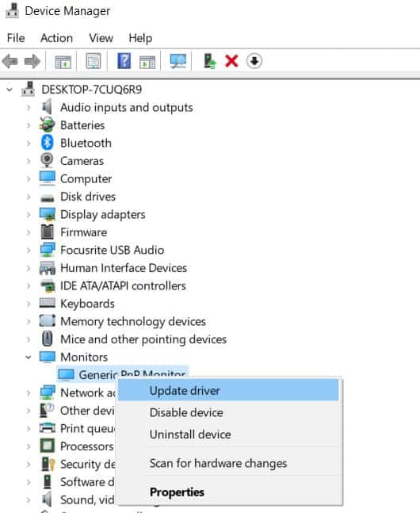
Task: Choose Uninstall device from context menu
Action: click(x=228, y=435)
